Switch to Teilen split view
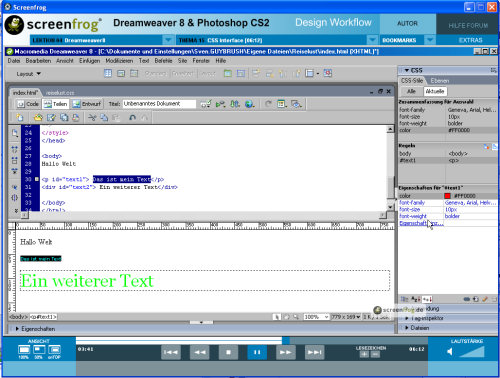 click(x=55, y=104)
